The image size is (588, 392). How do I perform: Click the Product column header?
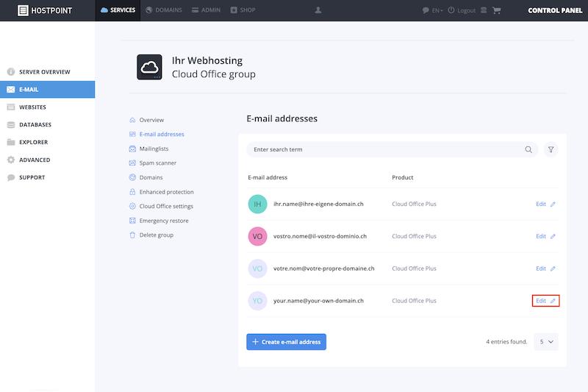[402, 177]
